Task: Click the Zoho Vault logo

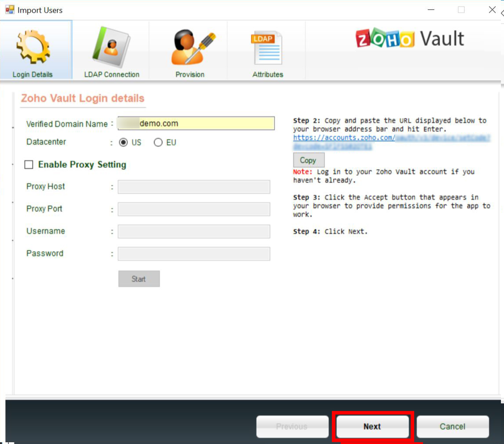Action: (x=410, y=38)
